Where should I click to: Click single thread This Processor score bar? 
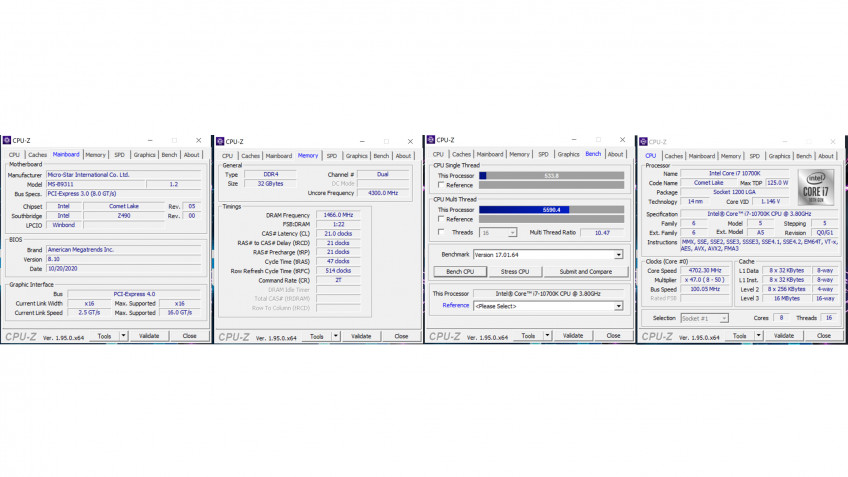(552, 176)
